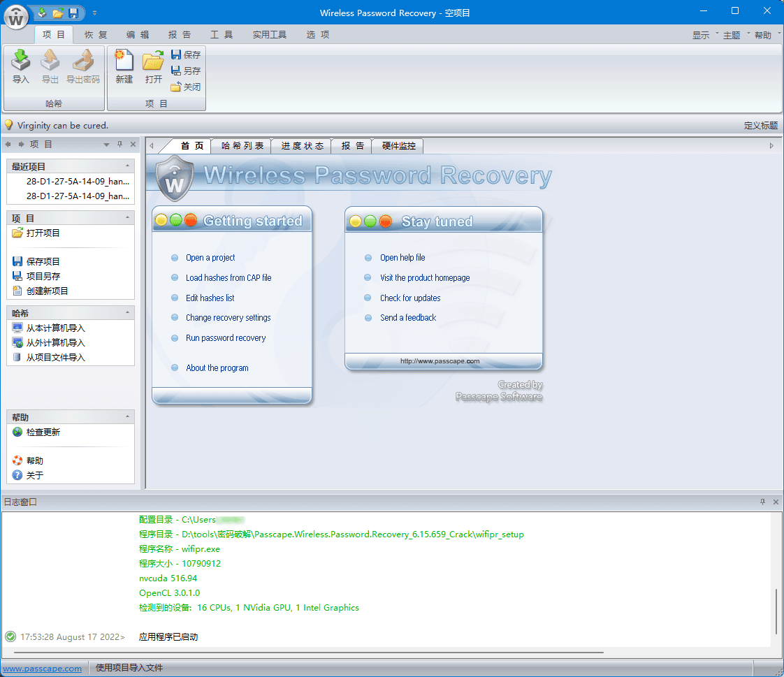Click Visit the product homepage link

click(425, 277)
